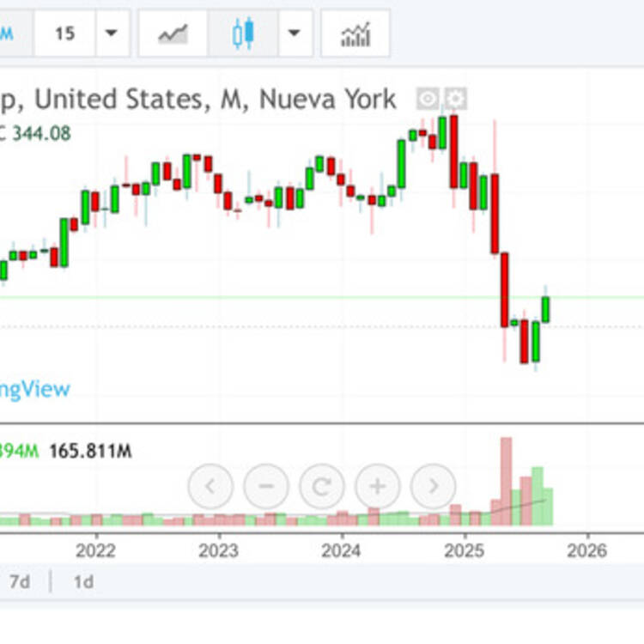Viewport: 644px width, 644px height.
Task: Switch to the 7d time range
Action: 20,581
